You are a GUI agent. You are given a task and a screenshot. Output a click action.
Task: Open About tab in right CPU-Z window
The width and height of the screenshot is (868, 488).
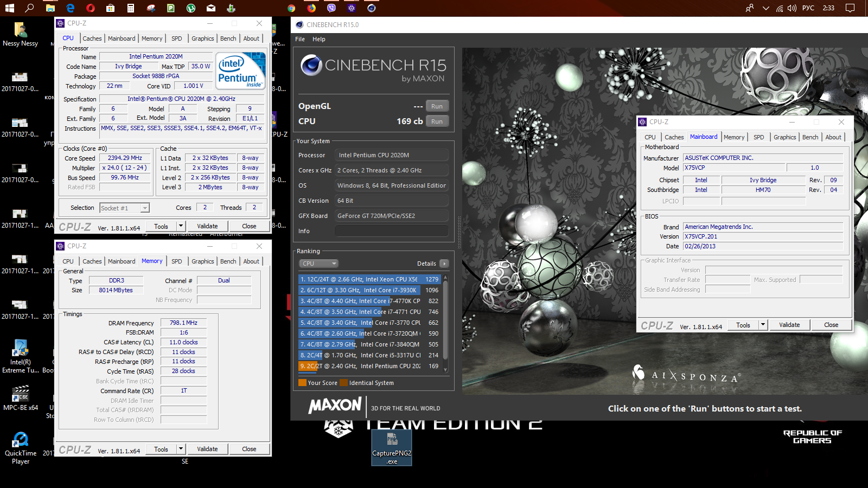(833, 137)
